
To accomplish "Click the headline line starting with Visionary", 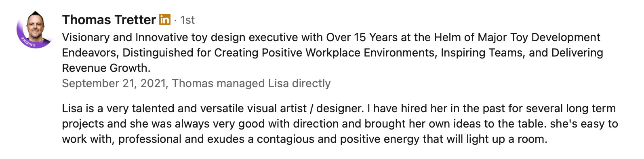I will 331,38.
